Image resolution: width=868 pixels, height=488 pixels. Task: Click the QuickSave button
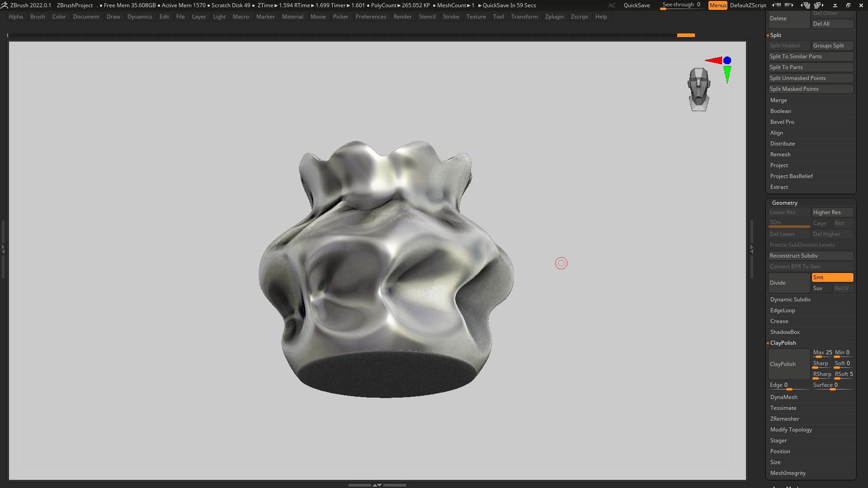tap(637, 5)
